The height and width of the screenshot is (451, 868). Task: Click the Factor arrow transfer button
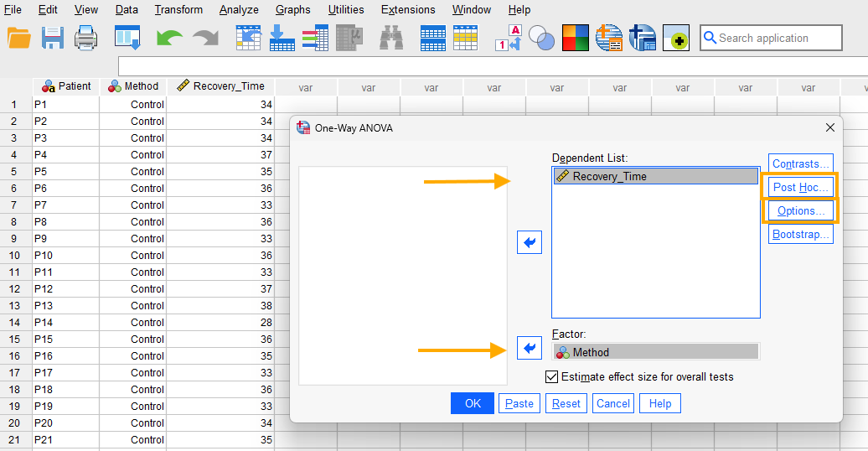point(530,347)
